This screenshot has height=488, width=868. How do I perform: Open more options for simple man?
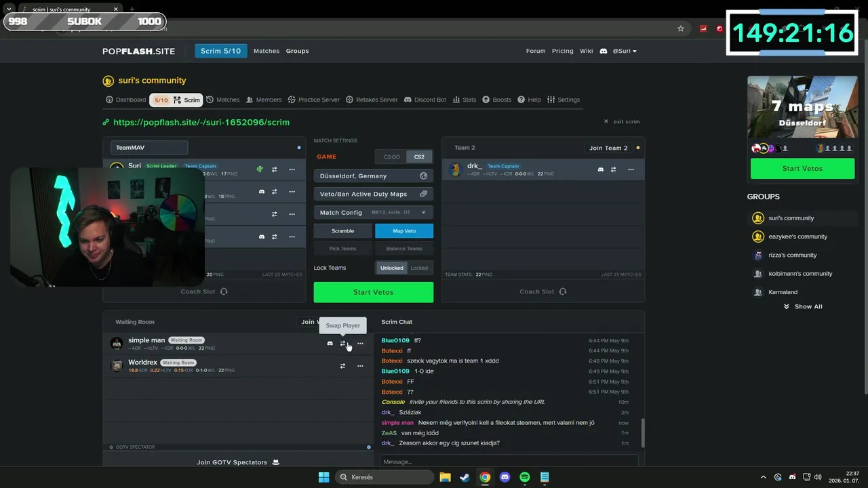pyautogui.click(x=360, y=344)
